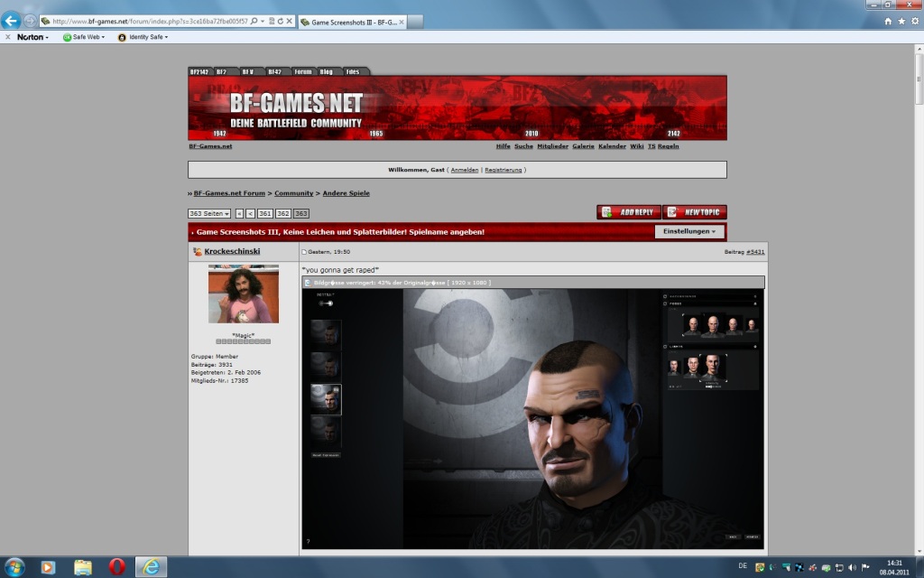Expand the Safe Web dropdown

(x=84, y=37)
